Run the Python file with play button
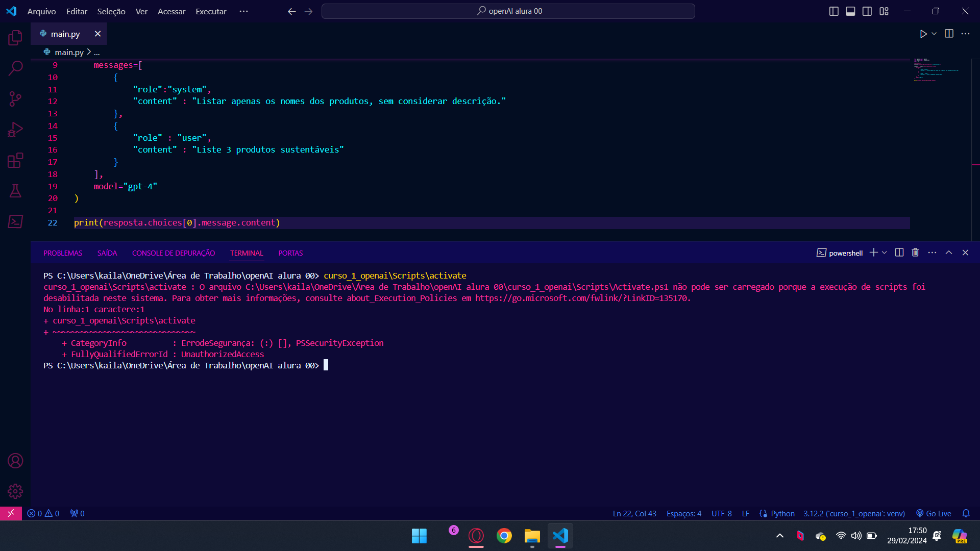The width and height of the screenshot is (980, 551). [923, 34]
